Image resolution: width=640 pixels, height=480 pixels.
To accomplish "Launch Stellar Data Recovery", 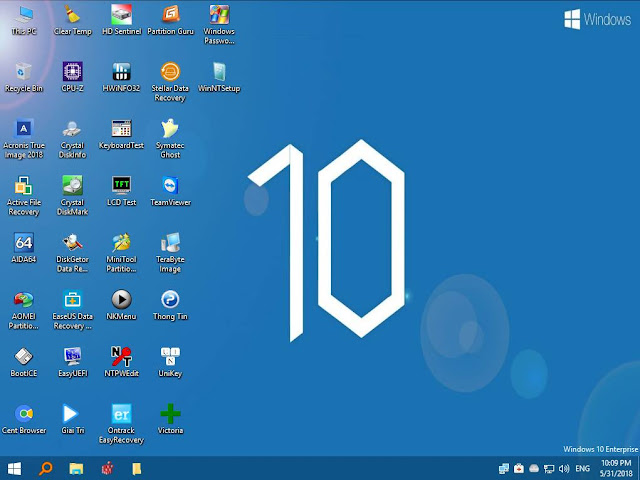I will (x=170, y=82).
